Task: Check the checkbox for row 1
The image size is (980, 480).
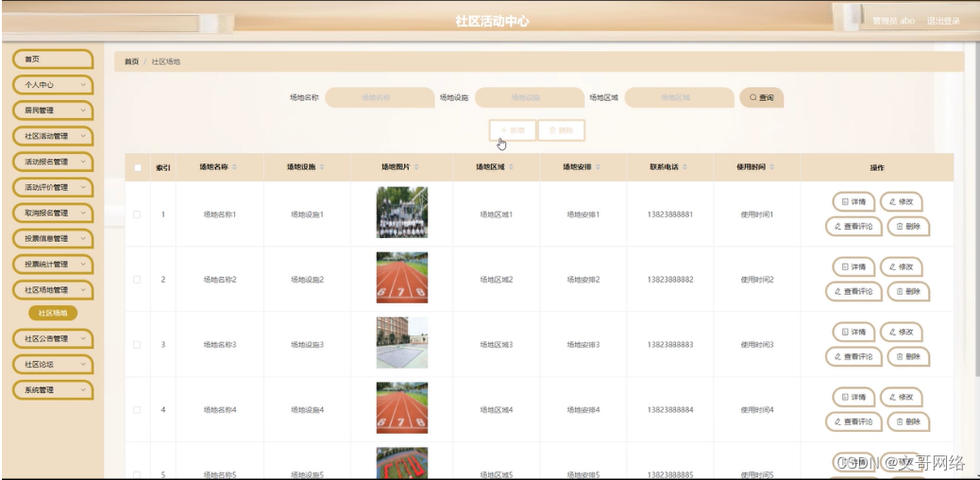Action: tap(137, 214)
